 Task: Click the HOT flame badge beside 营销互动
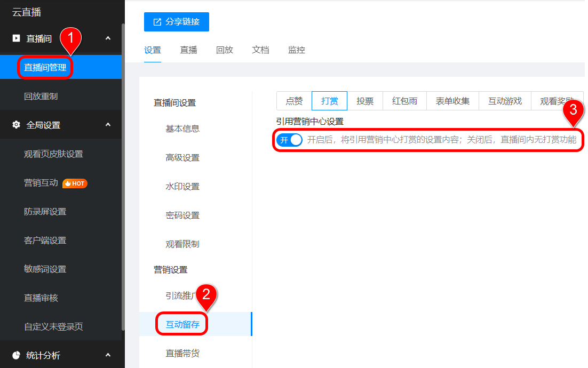pyautogui.click(x=75, y=183)
